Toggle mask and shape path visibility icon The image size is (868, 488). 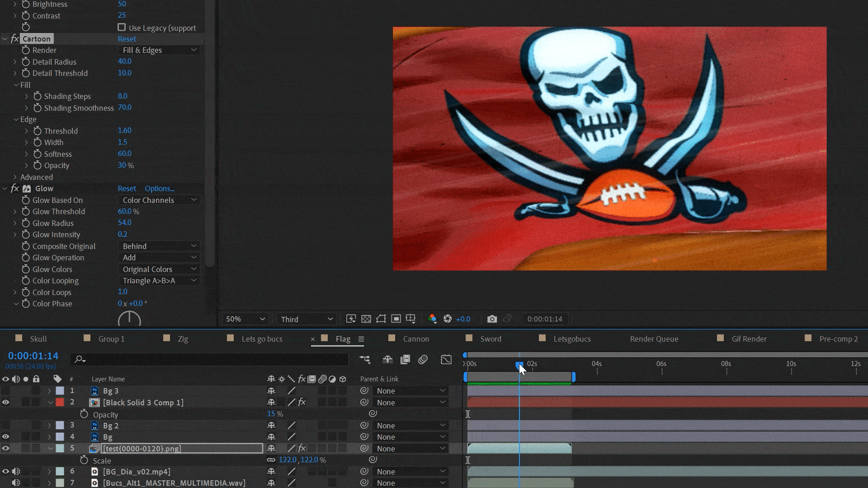[381, 319]
